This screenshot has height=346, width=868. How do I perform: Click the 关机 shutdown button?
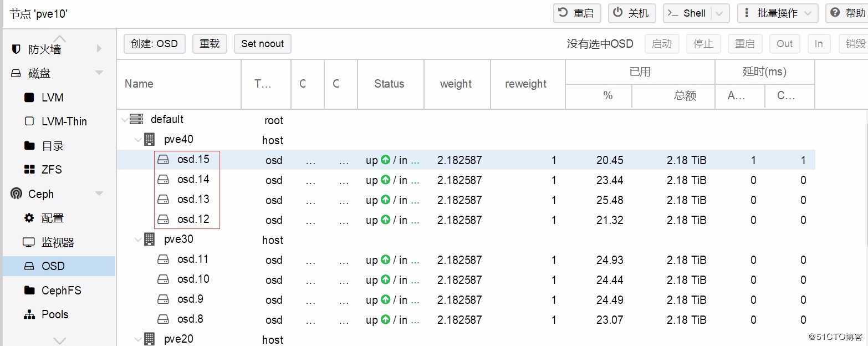click(632, 13)
